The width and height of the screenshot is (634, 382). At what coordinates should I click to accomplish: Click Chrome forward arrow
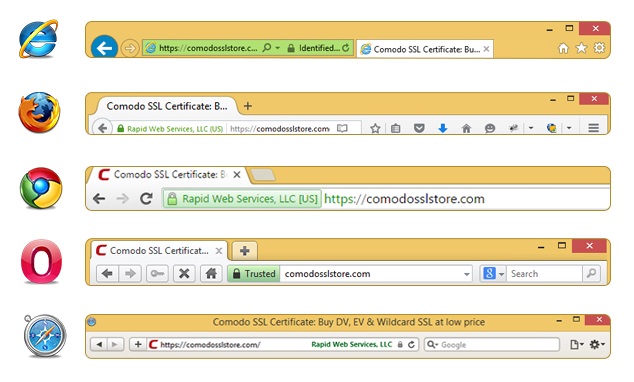pyautogui.click(x=123, y=198)
